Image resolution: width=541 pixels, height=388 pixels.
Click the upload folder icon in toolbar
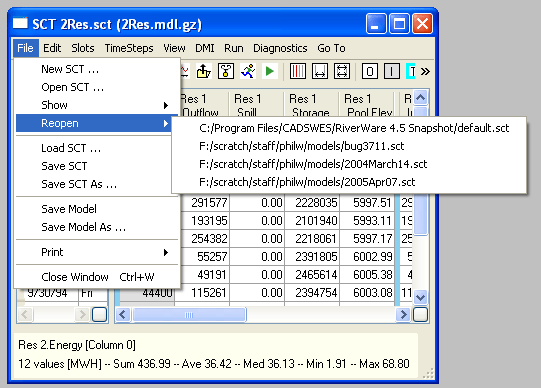tap(204, 71)
